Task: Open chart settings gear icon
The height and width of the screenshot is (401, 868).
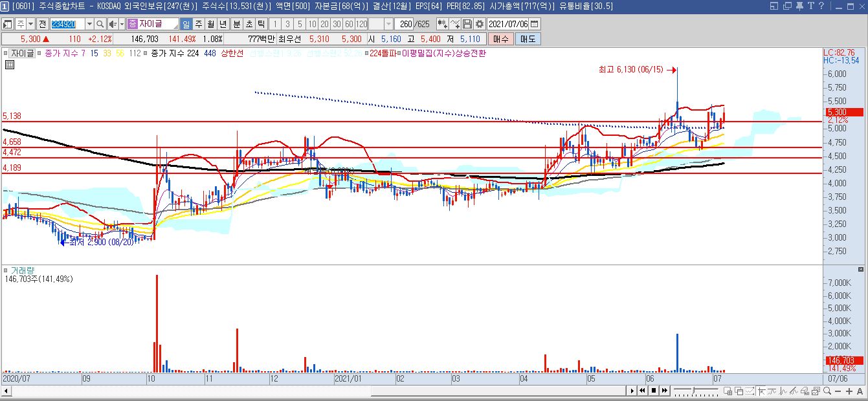Action: coord(480,24)
